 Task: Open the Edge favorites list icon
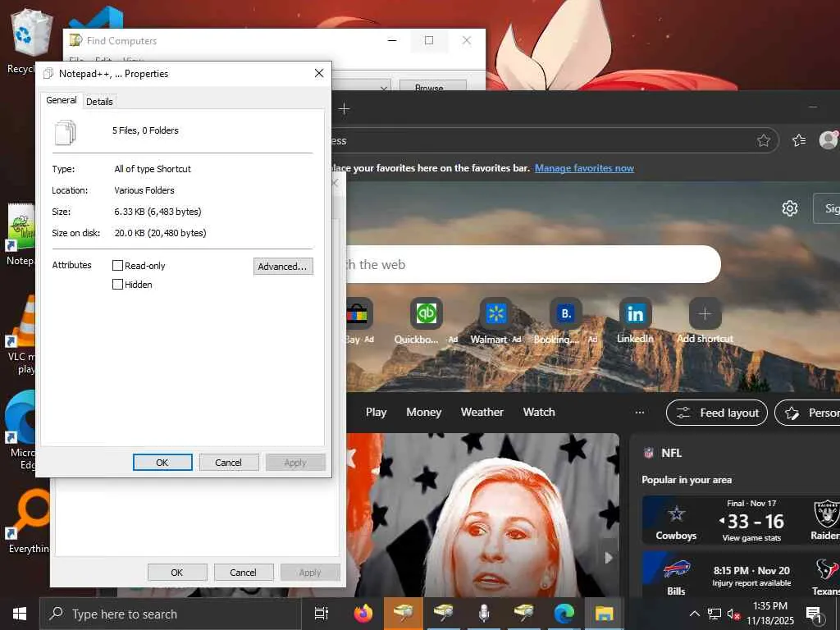tap(799, 140)
